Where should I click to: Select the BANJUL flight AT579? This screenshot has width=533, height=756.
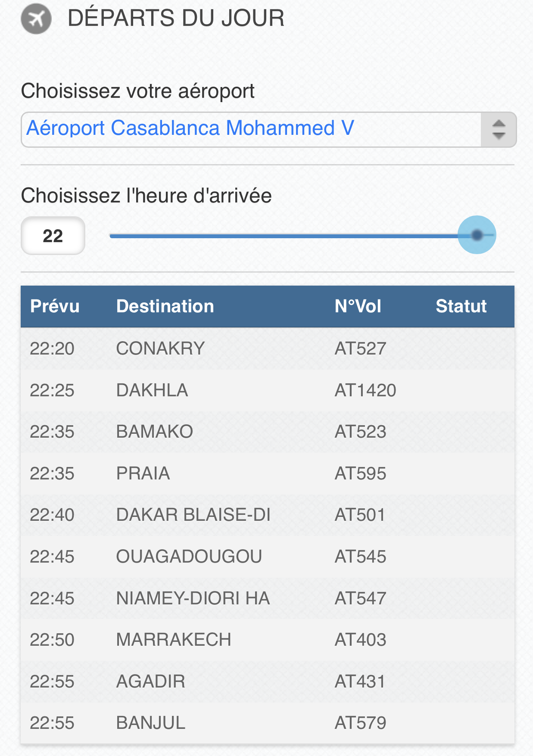coord(360,723)
